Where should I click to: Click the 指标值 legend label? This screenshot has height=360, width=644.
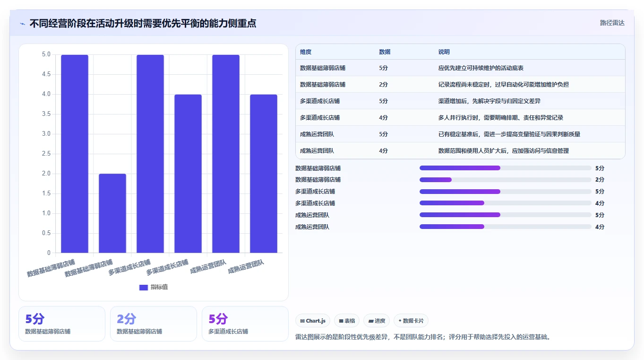coord(159,287)
